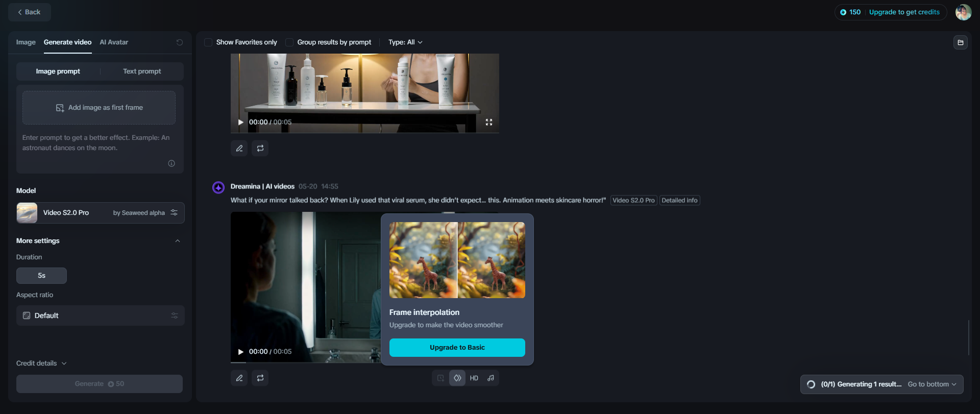Viewport: 980px width, 414px height.
Task: Click the results panel scrollbar
Action: (x=968, y=338)
